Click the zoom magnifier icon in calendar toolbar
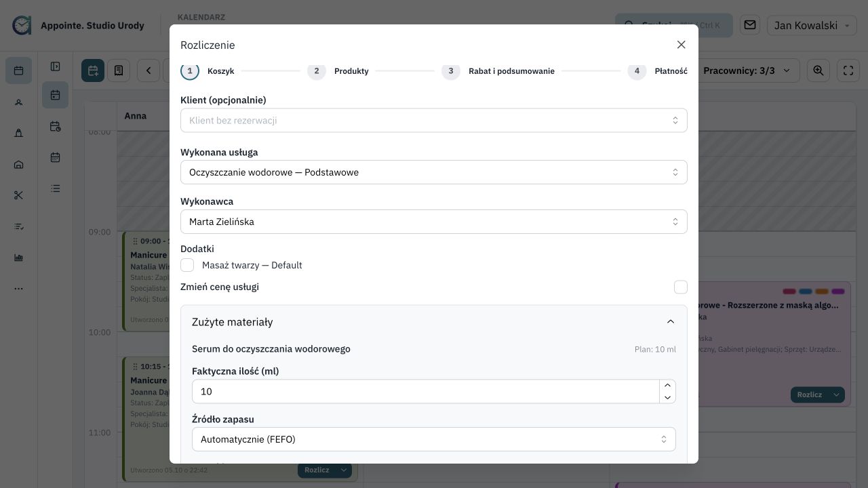This screenshot has height=488, width=868. (x=818, y=70)
